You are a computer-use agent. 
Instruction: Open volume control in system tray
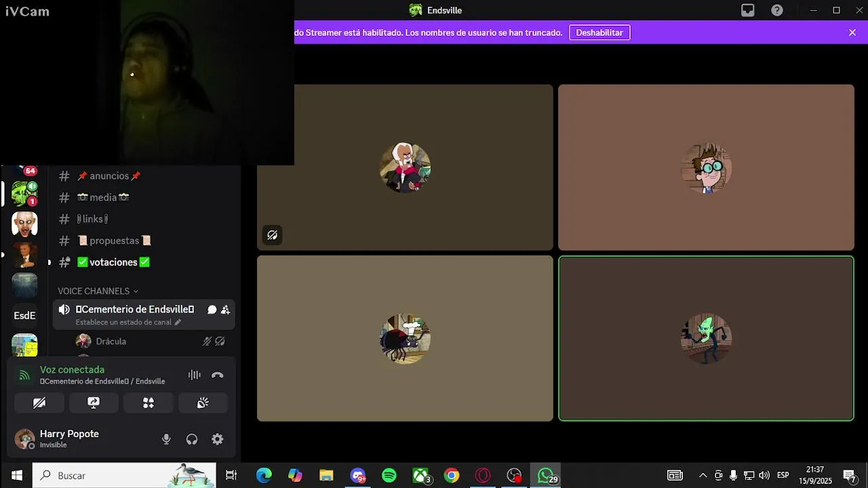764,475
